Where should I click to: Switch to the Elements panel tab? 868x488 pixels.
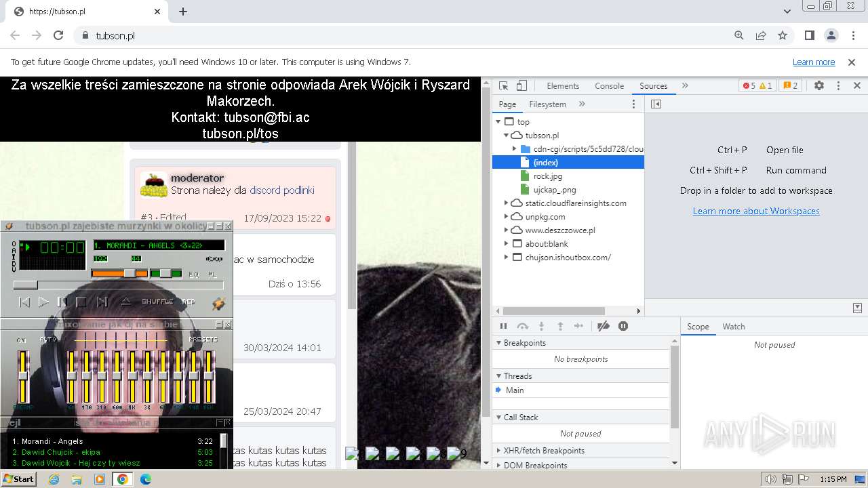(563, 86)
